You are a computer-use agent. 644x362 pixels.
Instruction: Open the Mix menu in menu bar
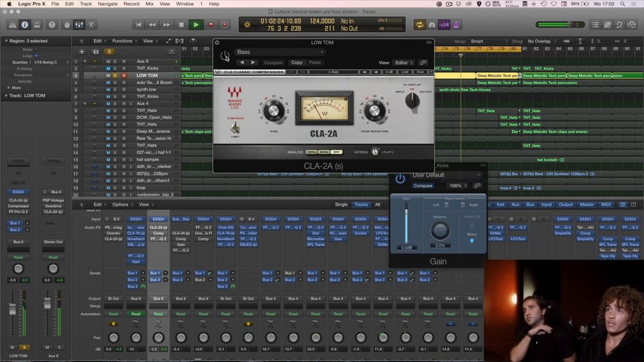[x=150, y=4]
